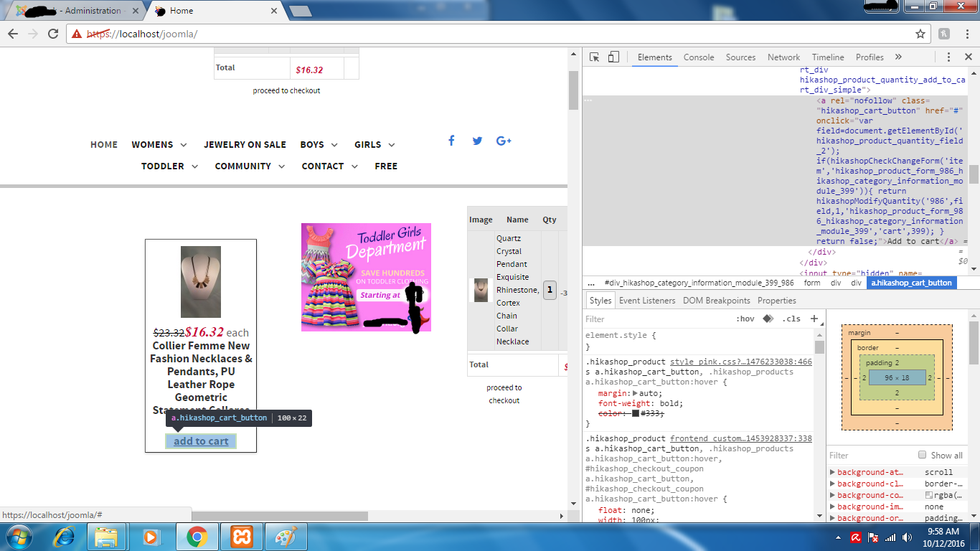
Task: Open the Profiles tab
Action: [870, 57]
